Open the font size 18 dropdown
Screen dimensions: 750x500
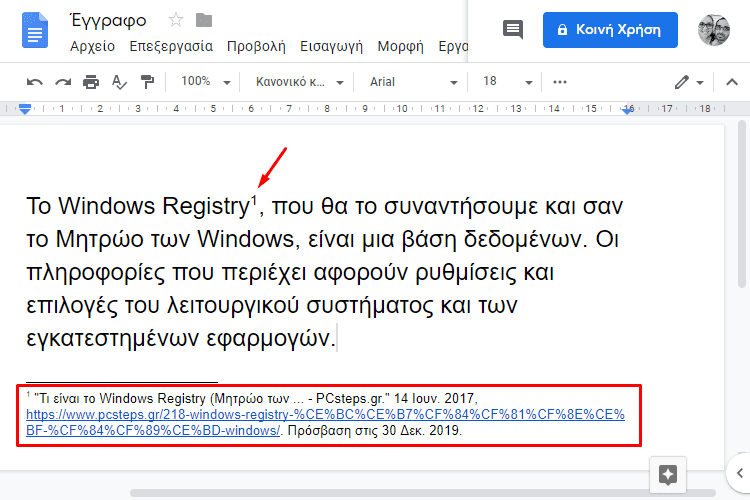(x=507, y=81)
